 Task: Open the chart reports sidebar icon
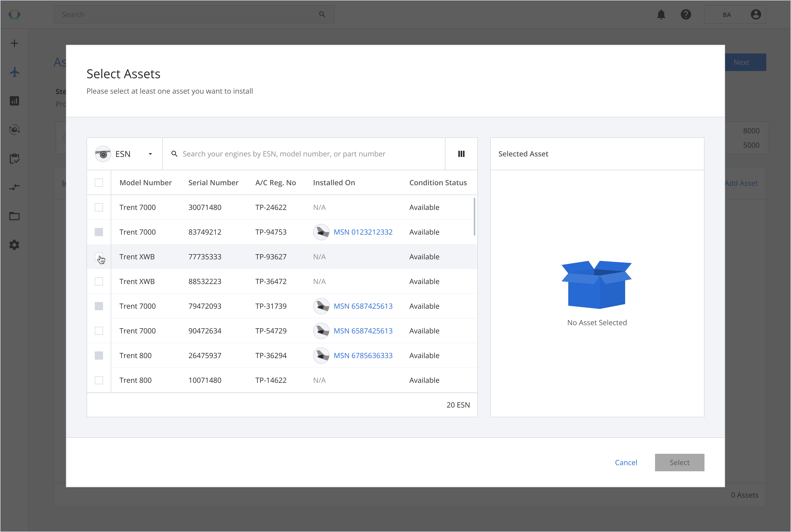pyautogui.click(x=14, y=101)
